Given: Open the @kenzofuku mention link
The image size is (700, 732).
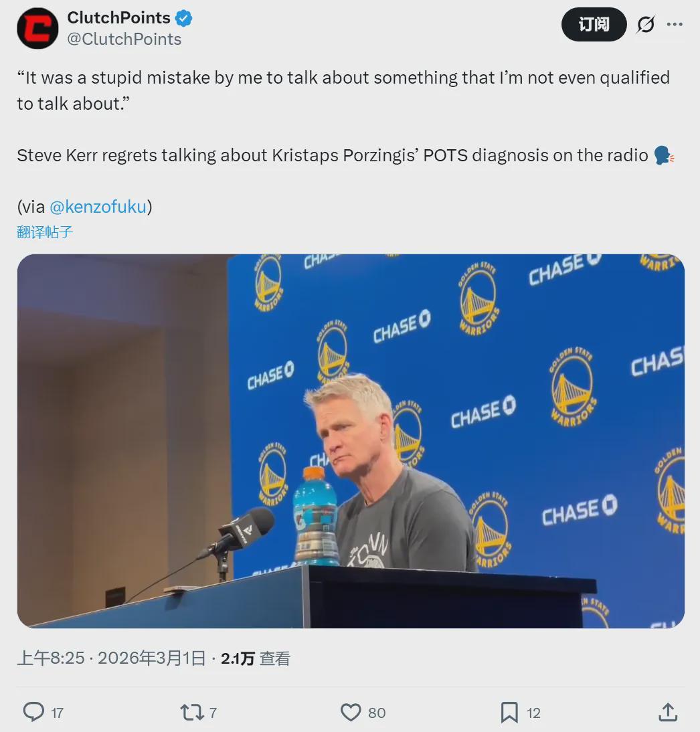Looking at the screenshot, I should tap(98, 206).
